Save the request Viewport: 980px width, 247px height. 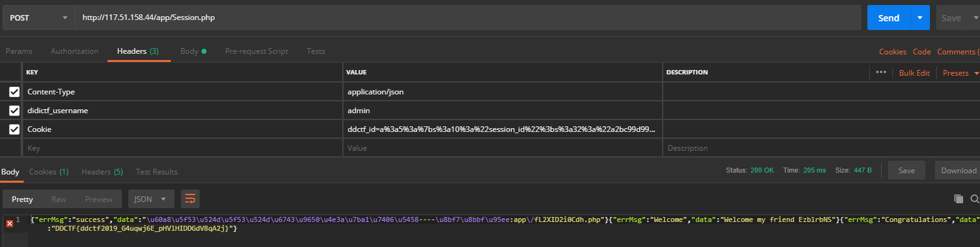coord(951,18)
